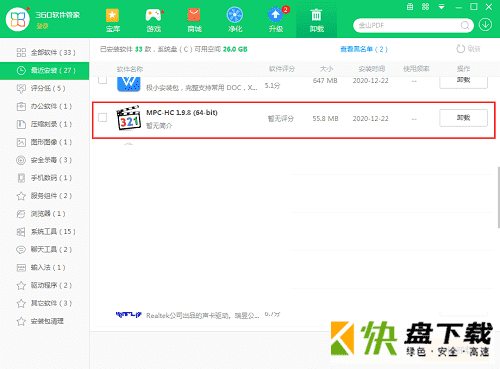500x369 pixels.
Task: Tick the MPC-HC 1.9.8 row checkbox
Action: click(x=103, y=118)
